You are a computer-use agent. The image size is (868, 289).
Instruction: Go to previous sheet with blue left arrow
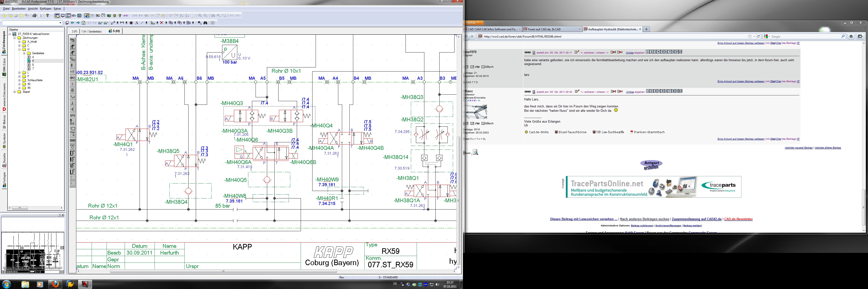(72, 23)
